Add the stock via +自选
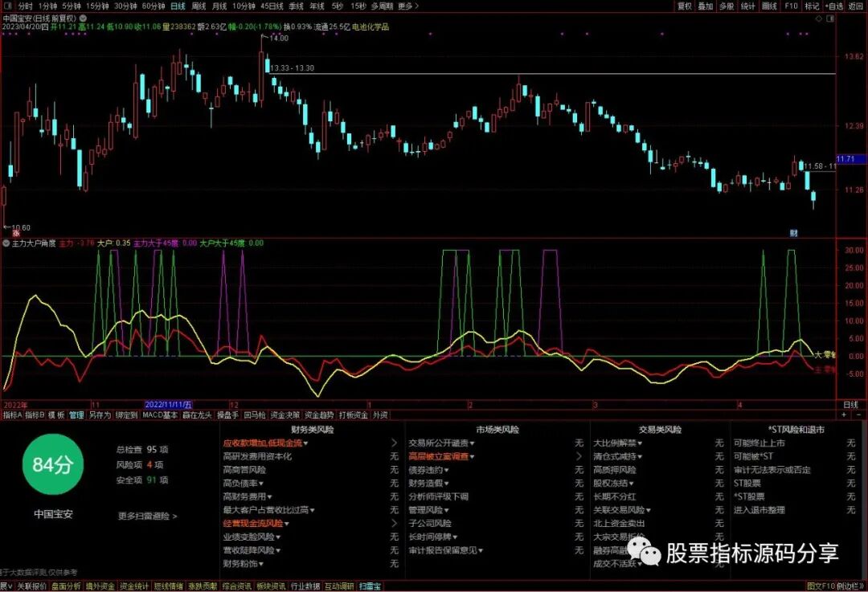This screenshot has width=868, height=592. (834, 6)
